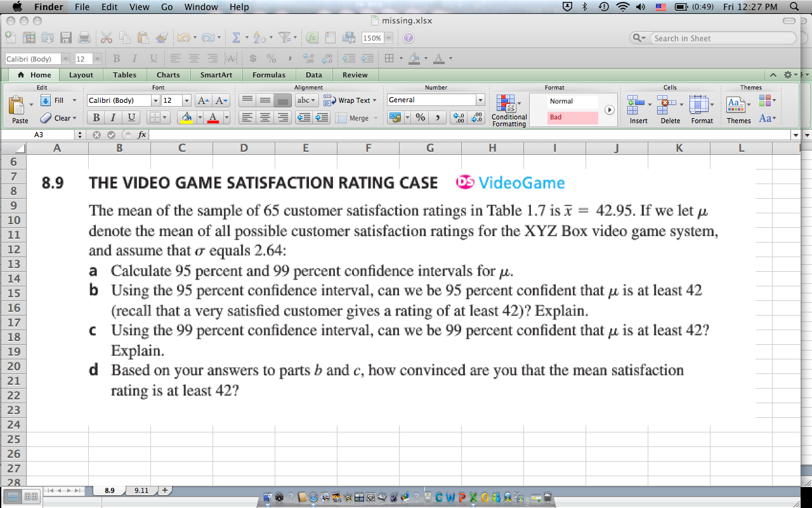Image resolution: width=812 pixels, height=508 pixels.
Task: Click the New Workbook icon in the toolbar
Action: (x=11, y=38)
